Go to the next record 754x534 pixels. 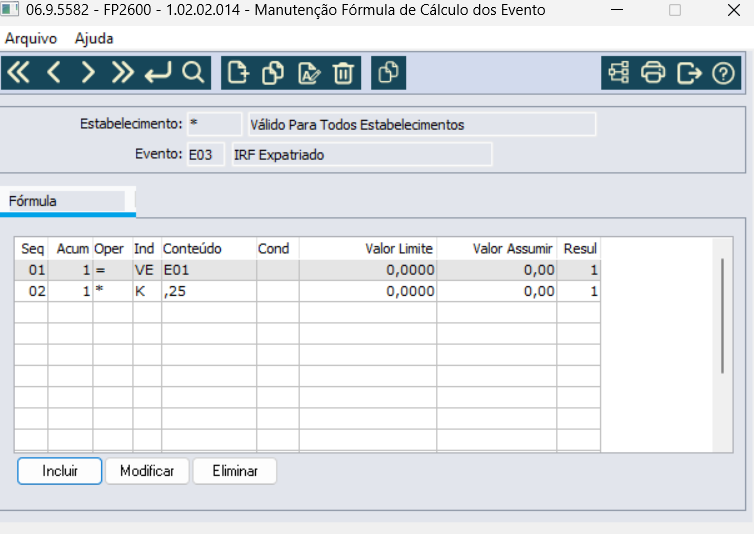coord(88,73)
